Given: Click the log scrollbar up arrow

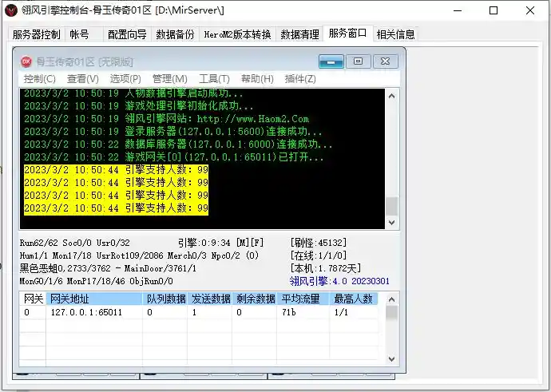Looking at the screenshot, I should coord(392,96).
